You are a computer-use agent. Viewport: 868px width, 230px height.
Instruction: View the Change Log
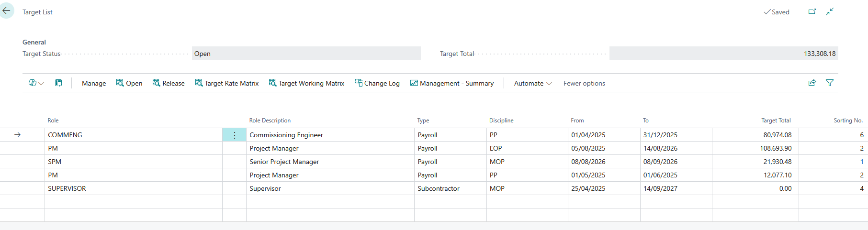coord(377,83)
